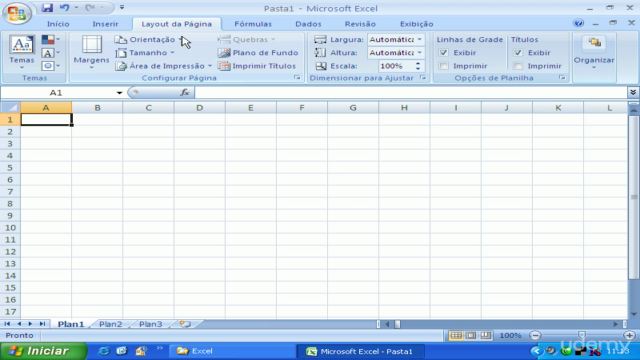Open the Windows Iniciar start menu

coord(43,351)
